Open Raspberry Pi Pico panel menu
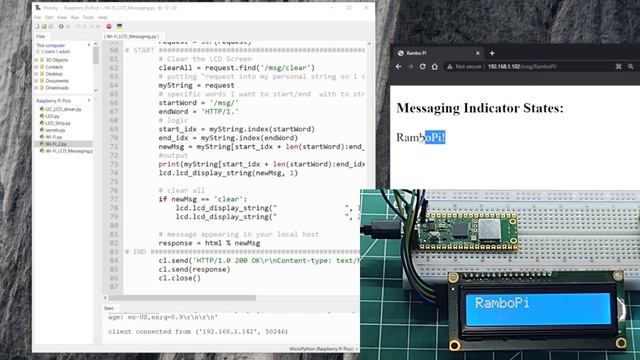The height and width of the screenshot is (360, 640). pos(89,100)
